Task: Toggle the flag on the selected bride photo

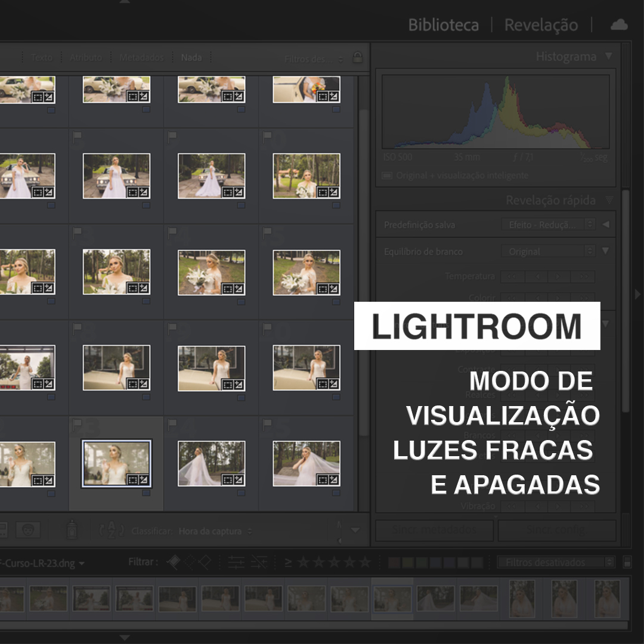Action: [76, 424]
